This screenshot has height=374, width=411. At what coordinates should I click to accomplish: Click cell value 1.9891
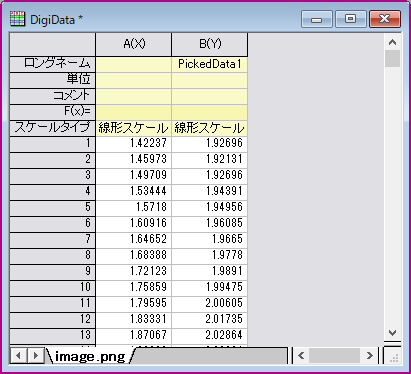click(210, 272)
